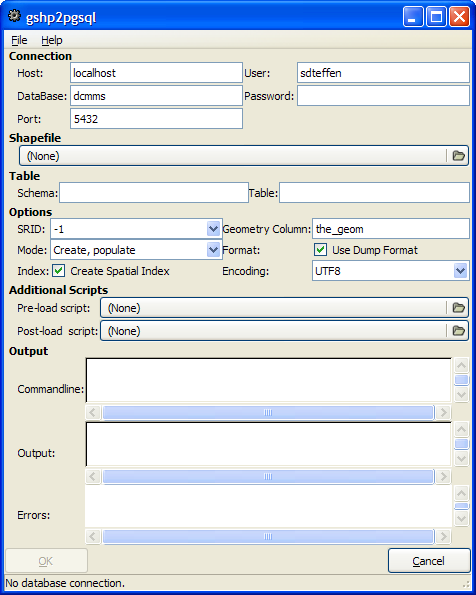Click the OK button

[46, 560]
